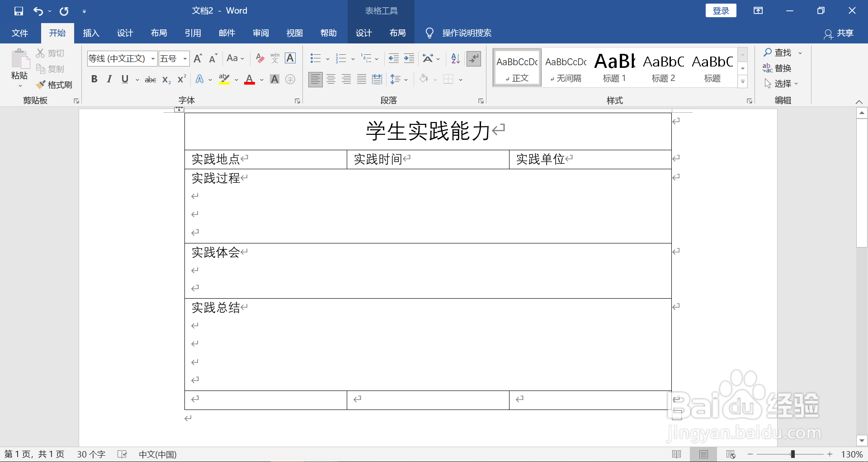This screenshot has height=462, width=868.
Task: Apply subscript formatting
Action: pos(166,79)
